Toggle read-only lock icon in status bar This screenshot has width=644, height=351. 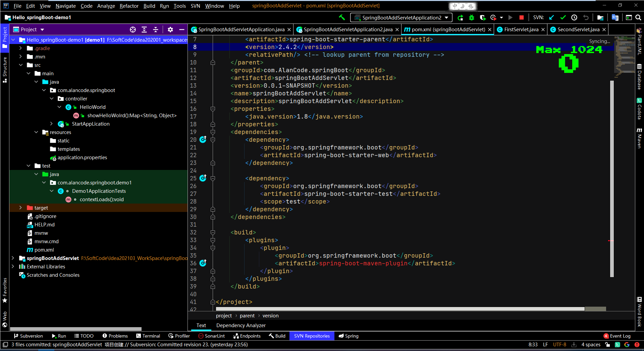pyautogui.click(x=607, y=345)
